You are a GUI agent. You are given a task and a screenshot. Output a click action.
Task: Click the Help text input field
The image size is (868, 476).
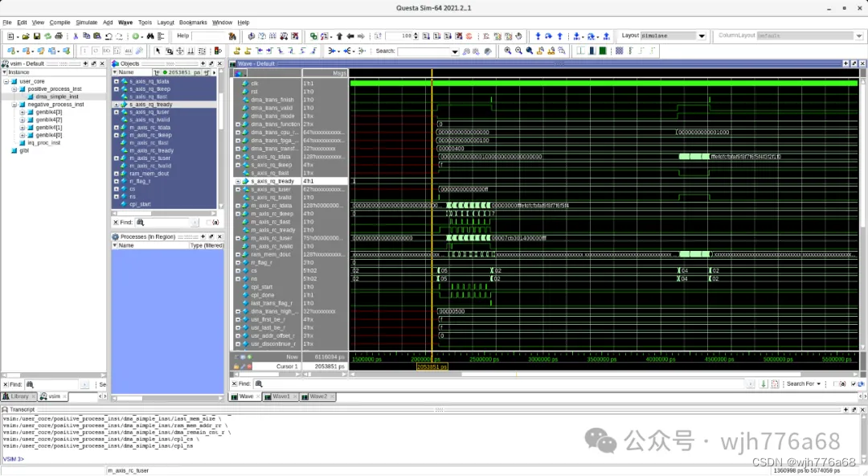coord(209,36)
